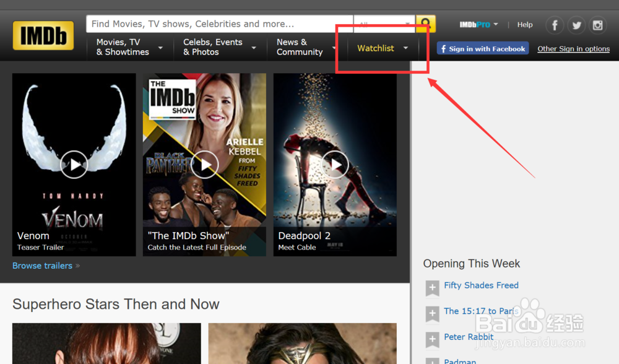
Task: Open The IMDb Show thumbnail
Action: click(x=204, y=165)
